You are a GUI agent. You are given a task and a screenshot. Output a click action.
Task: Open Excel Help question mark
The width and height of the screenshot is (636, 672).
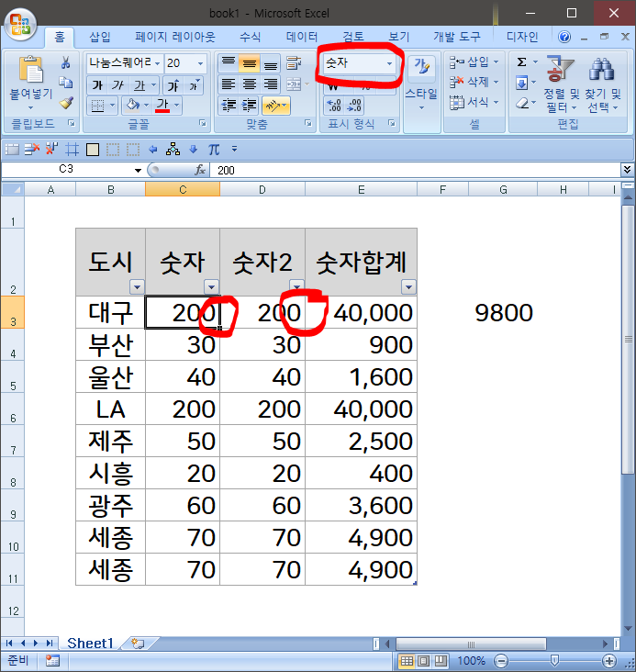pos(564,38)
